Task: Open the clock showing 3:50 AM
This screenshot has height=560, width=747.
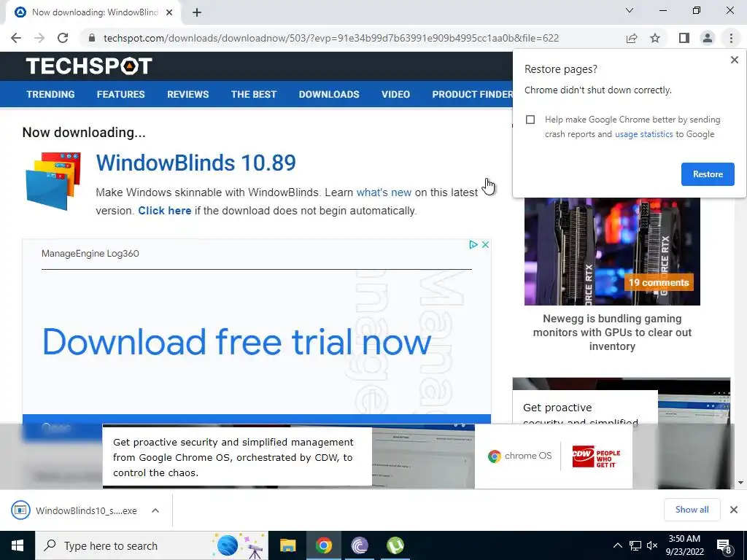Action: coord(684,545)
